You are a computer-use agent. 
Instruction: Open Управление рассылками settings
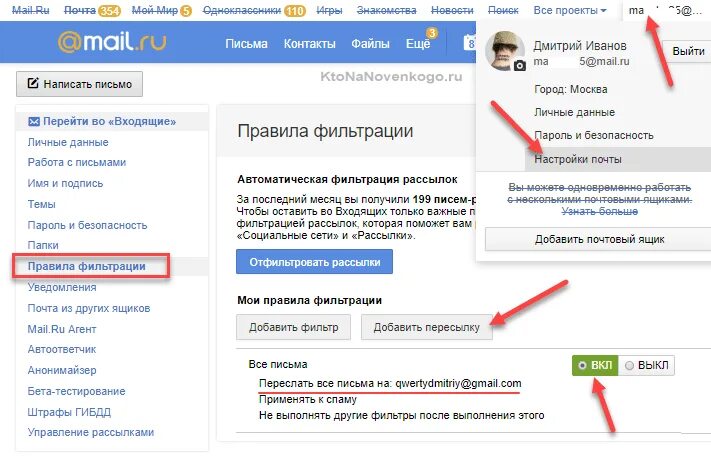click(x=91, y=433)
